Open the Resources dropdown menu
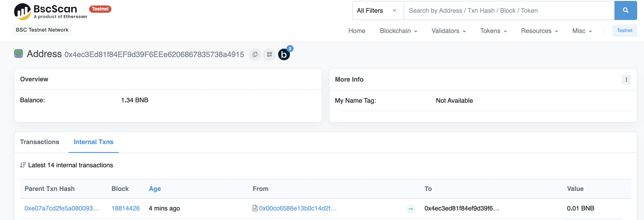The height and width of the screenshot is (220, 644). (x=539, y=31)
